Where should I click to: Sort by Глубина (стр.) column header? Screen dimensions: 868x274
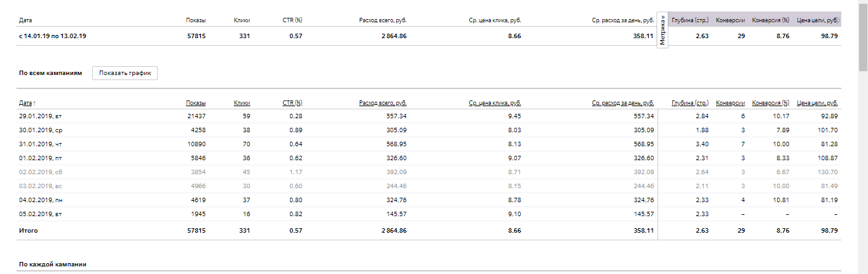click(x=690, y=103)
